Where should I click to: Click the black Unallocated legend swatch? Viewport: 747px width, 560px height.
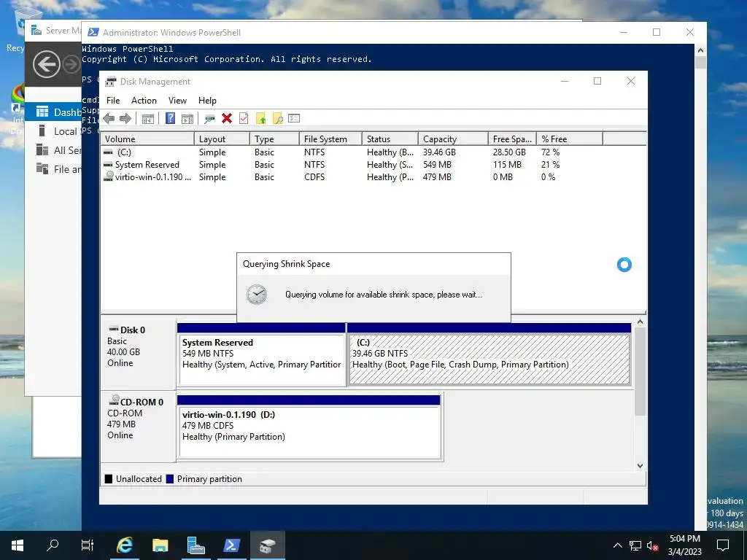(x=109, y=479)
